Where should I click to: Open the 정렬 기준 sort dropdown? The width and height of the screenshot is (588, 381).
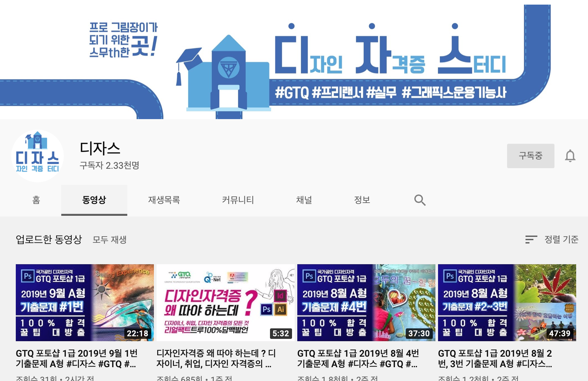click(x=552, y=240)
